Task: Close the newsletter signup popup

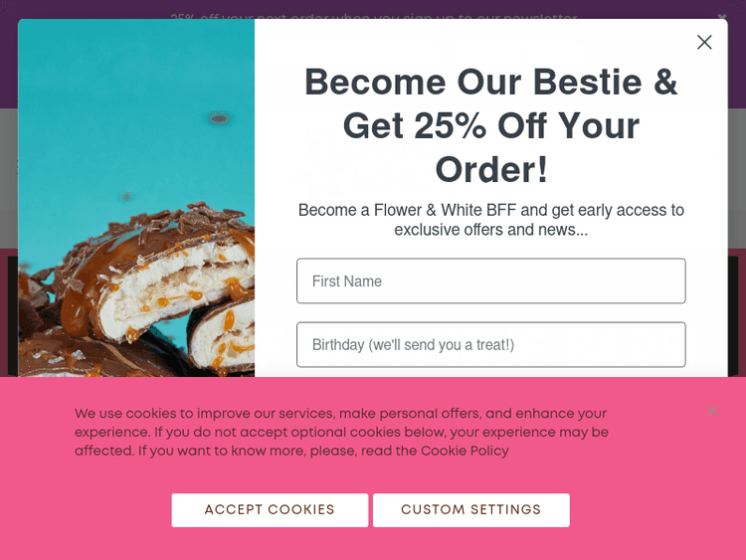Action: pos(704,42)
